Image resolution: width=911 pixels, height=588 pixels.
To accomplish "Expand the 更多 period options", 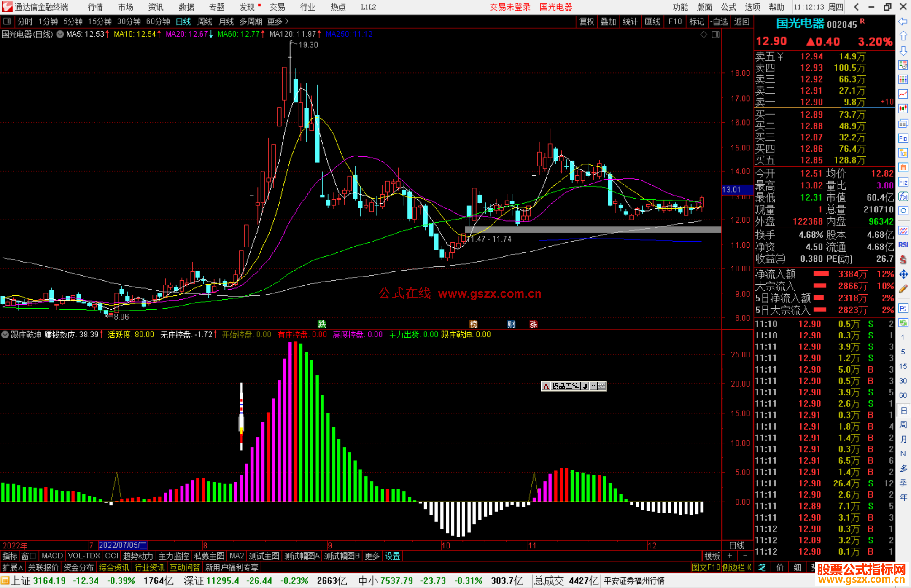I will click(x=278, y=21).
